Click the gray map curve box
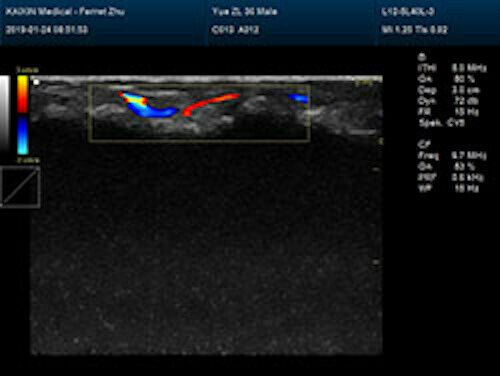The width and height of the screenshot is (500, 376). click(20, 187)
